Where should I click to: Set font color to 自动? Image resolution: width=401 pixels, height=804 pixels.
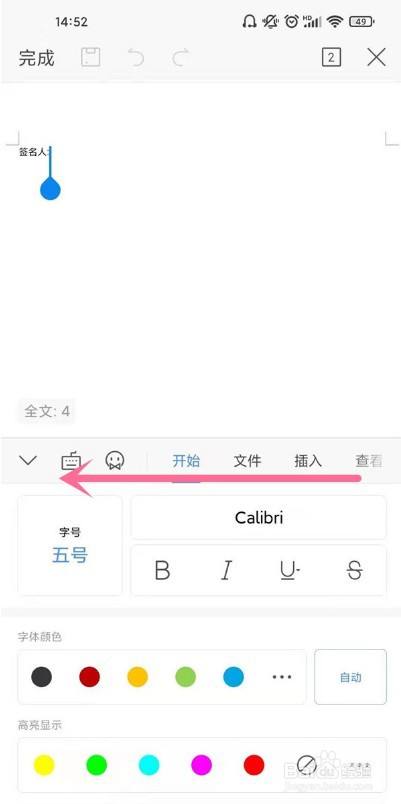pos(350,677)
